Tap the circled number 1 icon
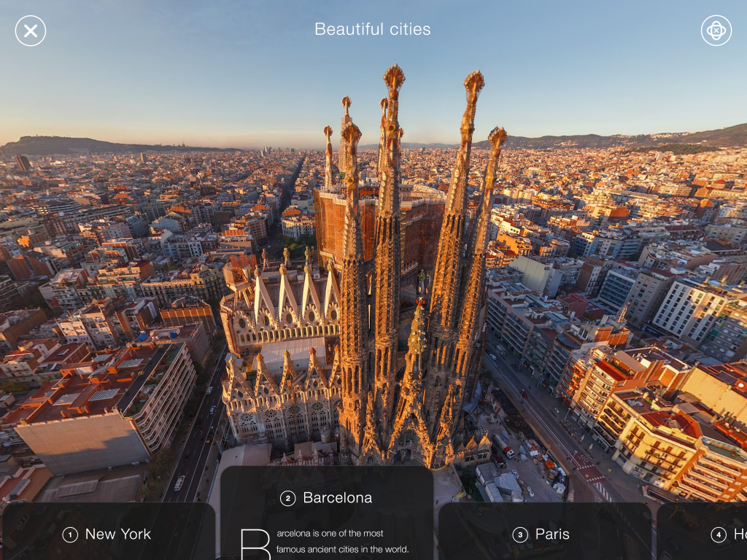The image size is (747, 560). tap(70, 535)
